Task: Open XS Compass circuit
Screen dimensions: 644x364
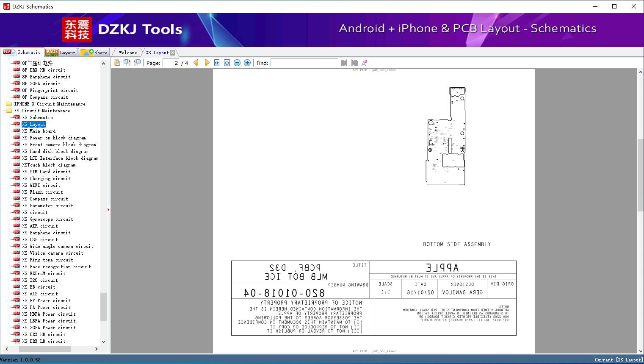Action: click(45, 199)
